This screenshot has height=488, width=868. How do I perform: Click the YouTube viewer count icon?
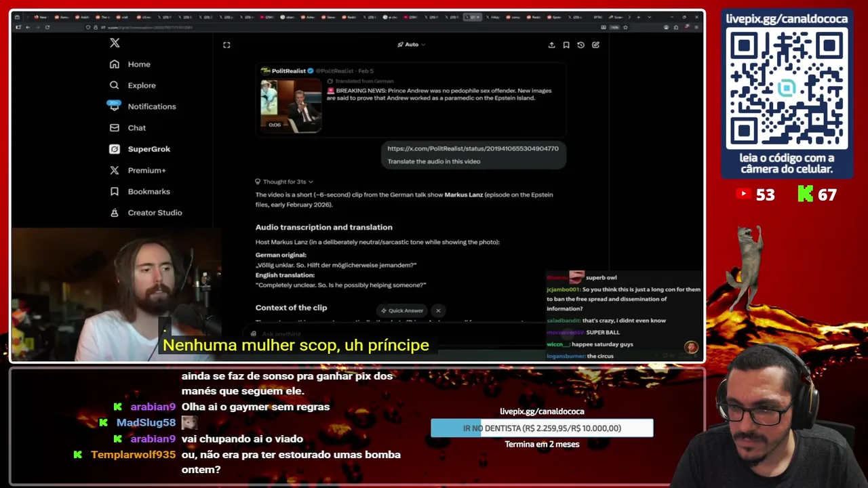744,195
